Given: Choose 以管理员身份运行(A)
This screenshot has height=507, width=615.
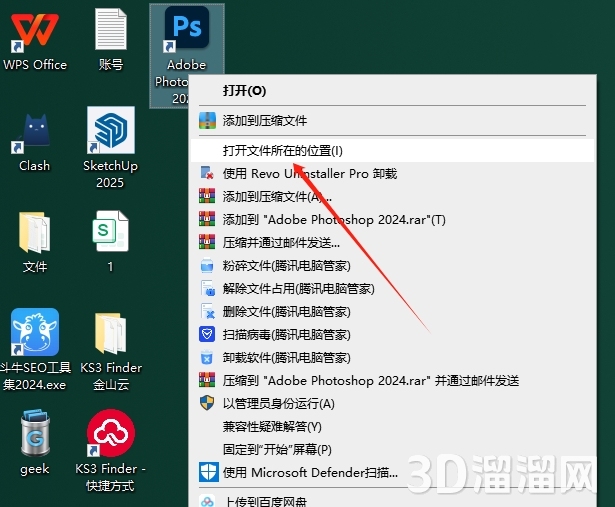Looking at the screenshot, I should [392, 403].
